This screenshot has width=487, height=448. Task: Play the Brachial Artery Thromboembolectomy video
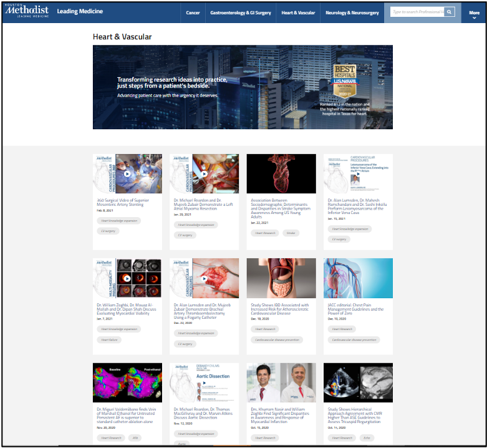click(x=204, y=278)
